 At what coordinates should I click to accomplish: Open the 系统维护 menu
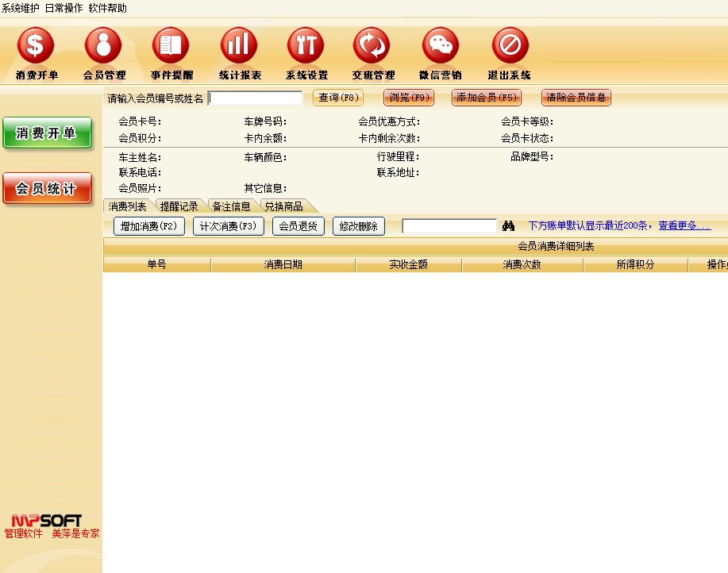(21, 8)
